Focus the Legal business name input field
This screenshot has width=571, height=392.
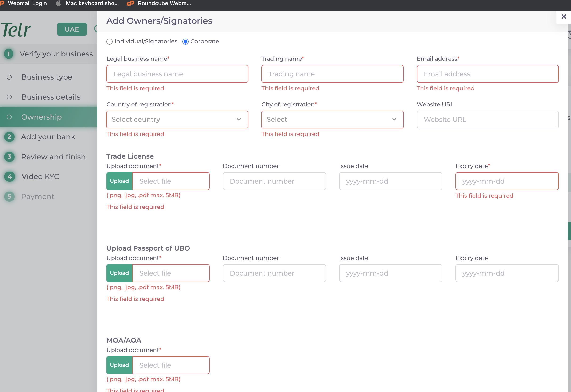pos(177,74)
